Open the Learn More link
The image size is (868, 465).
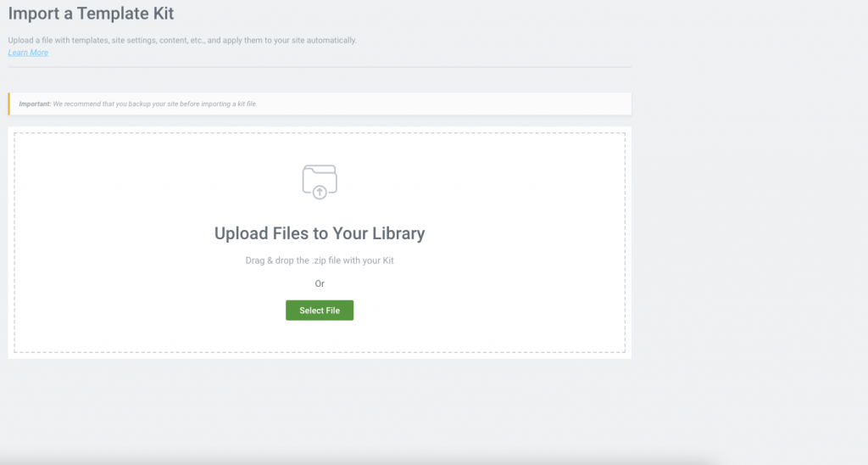click(x=28, y=53)
